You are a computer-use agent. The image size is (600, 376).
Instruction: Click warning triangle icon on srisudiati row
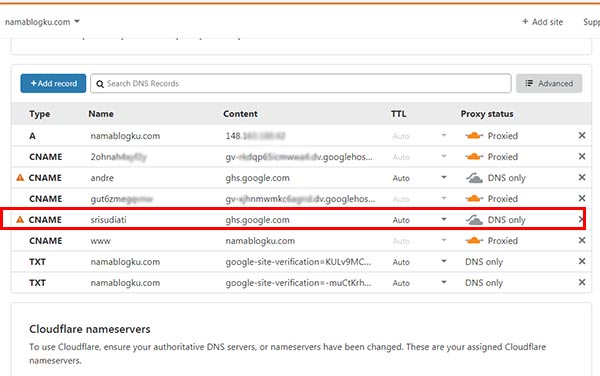(x=20, y=220)
